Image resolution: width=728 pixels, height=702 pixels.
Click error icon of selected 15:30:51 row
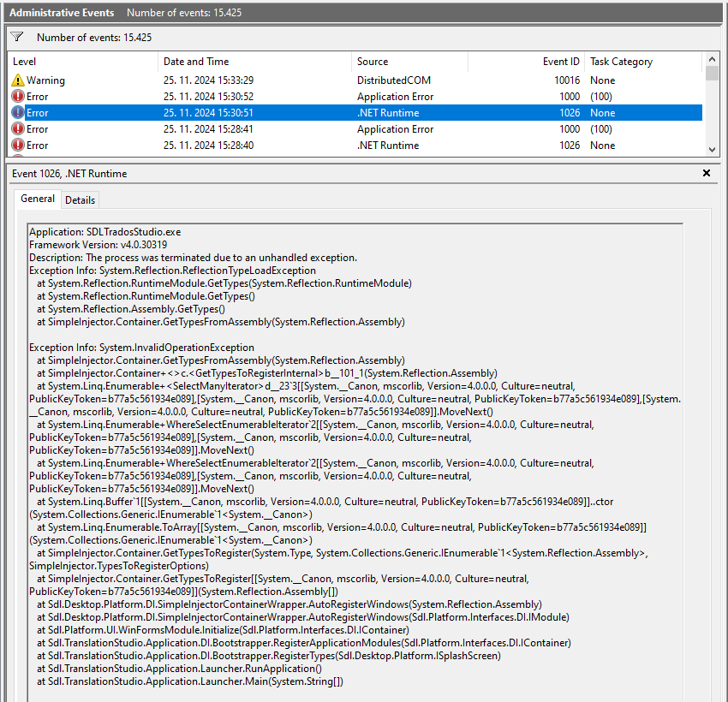[x=18, y=113]
